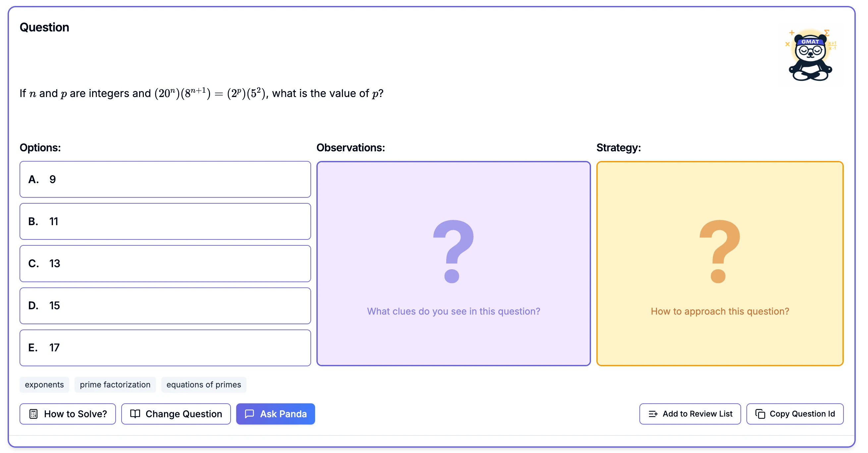Viewport: 868px width, 453px height.
Task: Click the copy icon beside Copy Question Id
Action: pyautogui.click(x=760, y=414)
